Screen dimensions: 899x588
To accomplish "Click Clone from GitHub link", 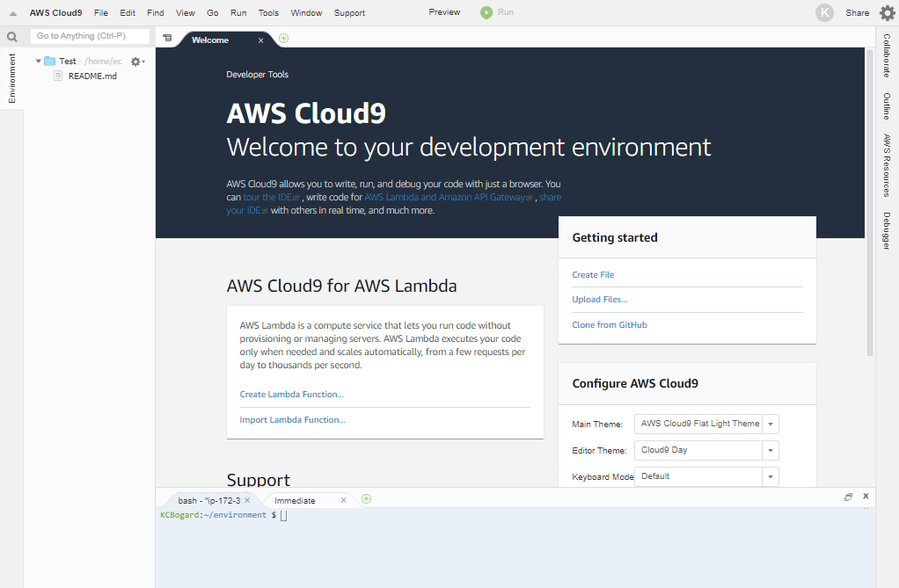I will click(610, 324).
